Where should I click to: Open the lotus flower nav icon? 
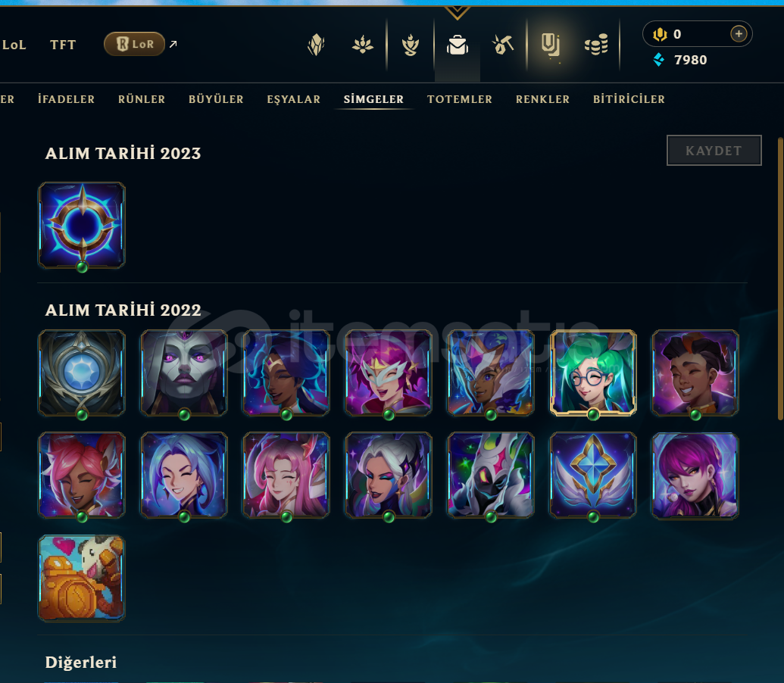363,45
